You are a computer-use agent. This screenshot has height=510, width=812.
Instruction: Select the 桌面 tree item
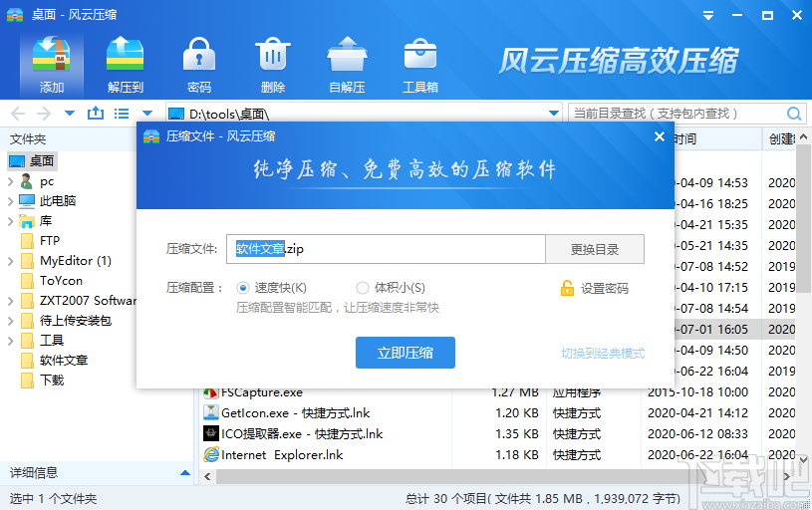(32, 161)
